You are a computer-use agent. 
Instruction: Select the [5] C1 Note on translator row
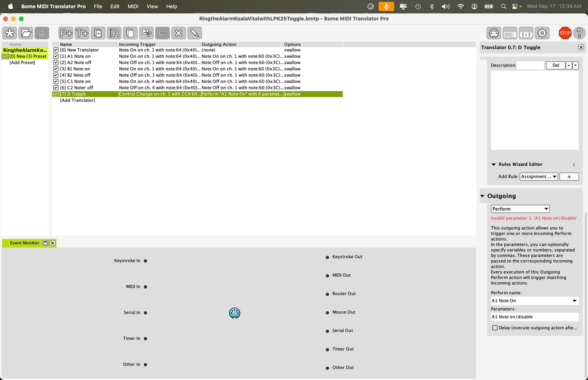pos(198,81)
